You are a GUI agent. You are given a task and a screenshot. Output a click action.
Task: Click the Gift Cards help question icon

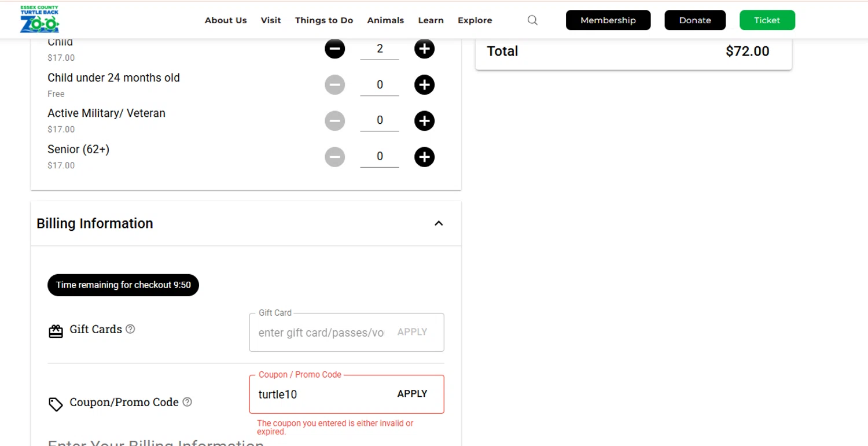(x=131, y=329)
